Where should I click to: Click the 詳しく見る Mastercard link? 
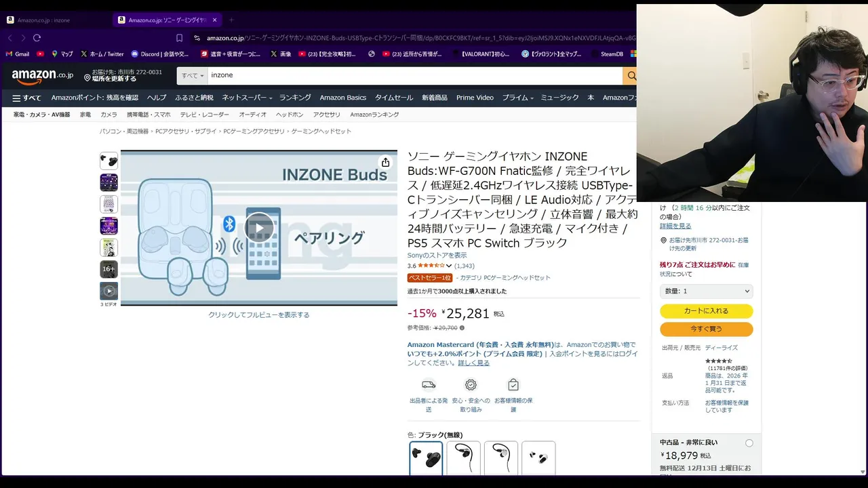point(473,363)
